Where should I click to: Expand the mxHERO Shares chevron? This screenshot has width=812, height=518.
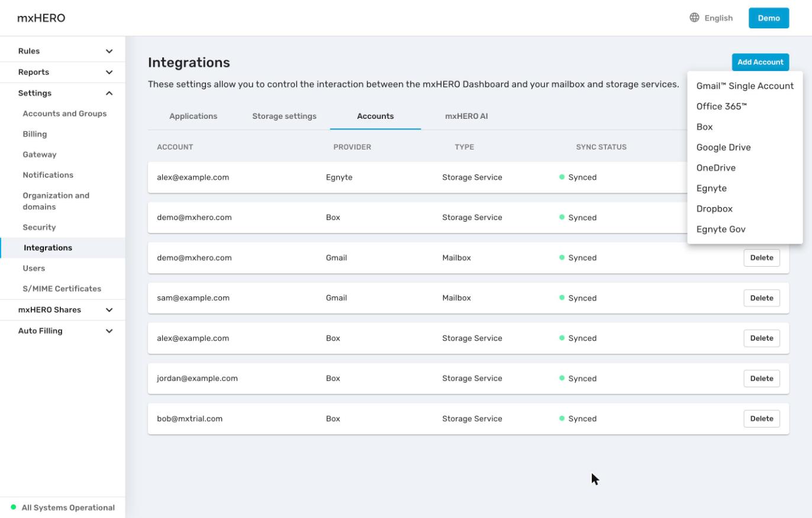click(109, 310)
